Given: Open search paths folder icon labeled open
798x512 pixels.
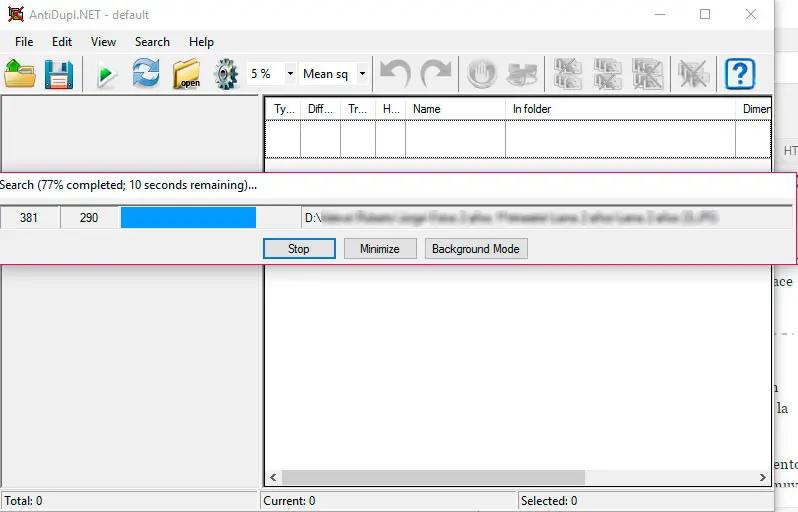Looking at the screenshot, I should [x=186, y=74].
